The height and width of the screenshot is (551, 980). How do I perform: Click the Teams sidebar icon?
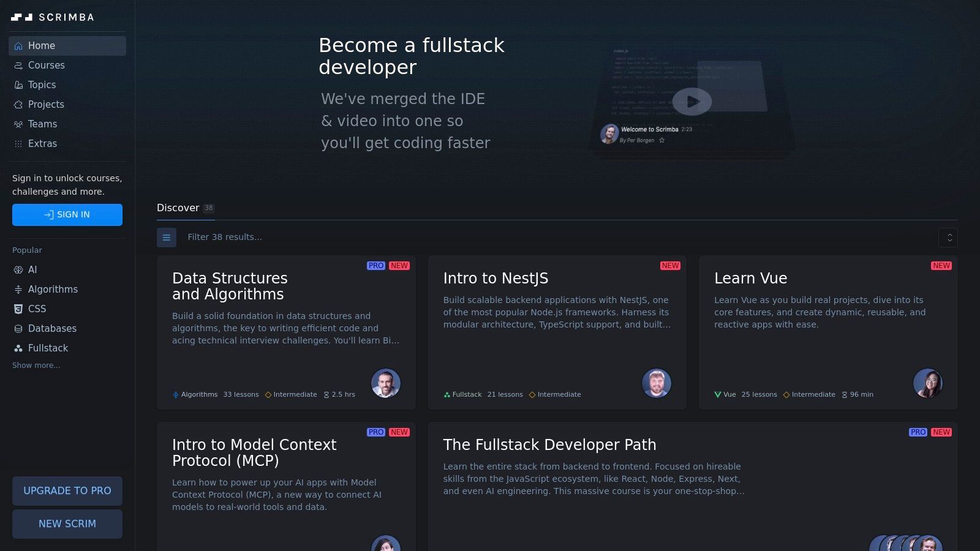[x=18, y=124]
